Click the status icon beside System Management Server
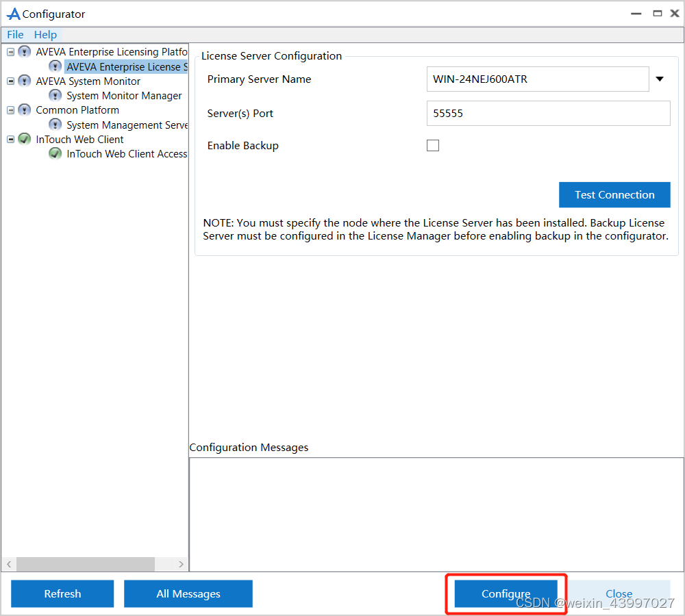 click(55, 125)
